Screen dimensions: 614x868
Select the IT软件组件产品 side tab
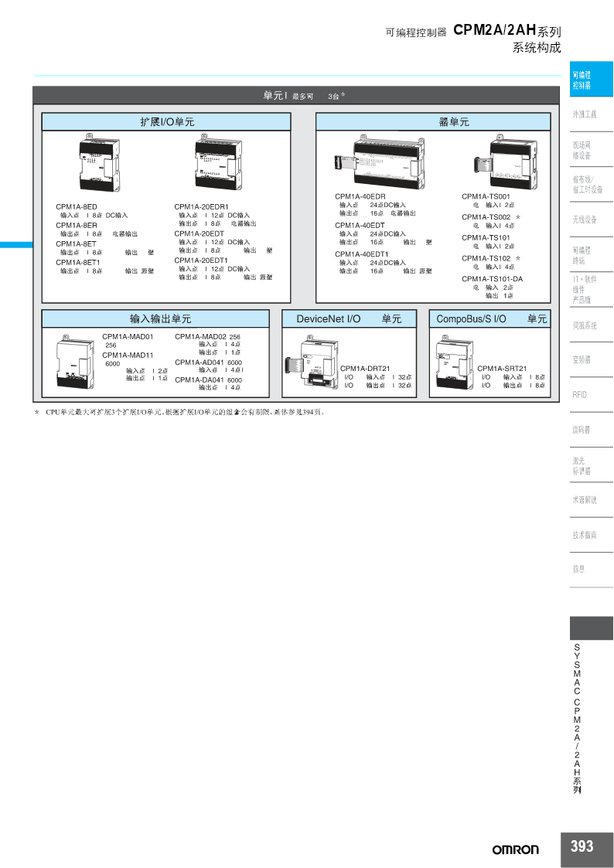tap(592, 290)
